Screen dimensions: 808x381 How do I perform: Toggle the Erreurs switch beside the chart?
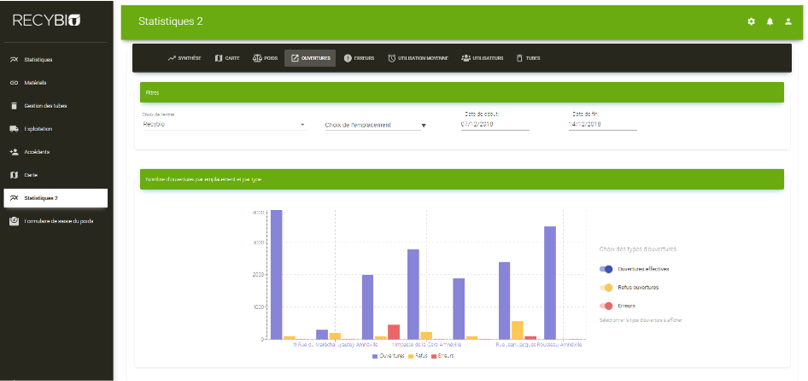[606, 306]
